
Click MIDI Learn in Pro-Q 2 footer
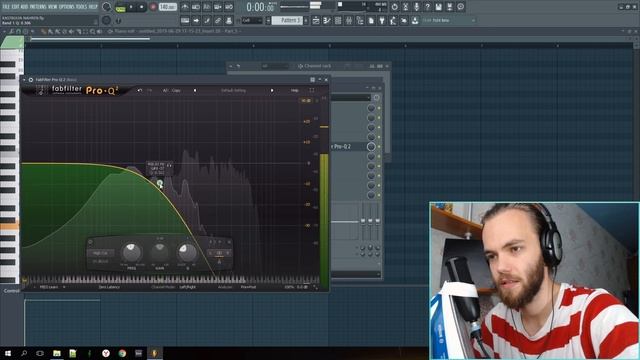(x=49, y=287)
